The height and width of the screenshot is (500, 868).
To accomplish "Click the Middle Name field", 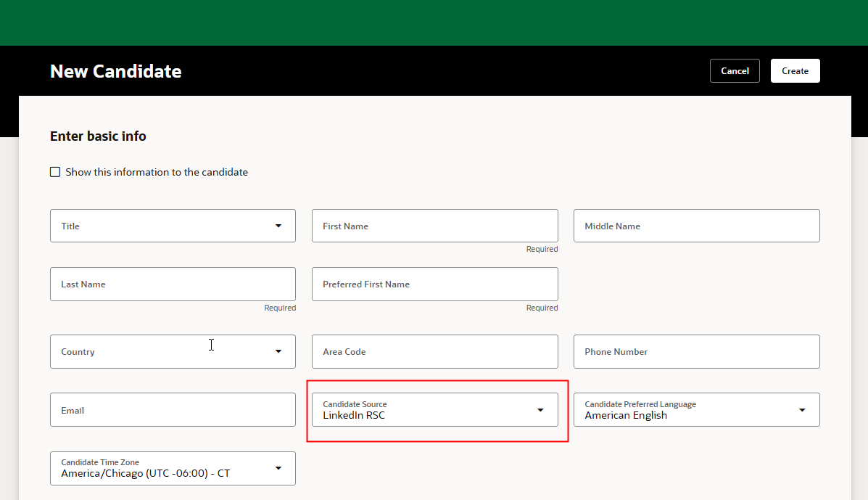I will click(x=696, y=226).
